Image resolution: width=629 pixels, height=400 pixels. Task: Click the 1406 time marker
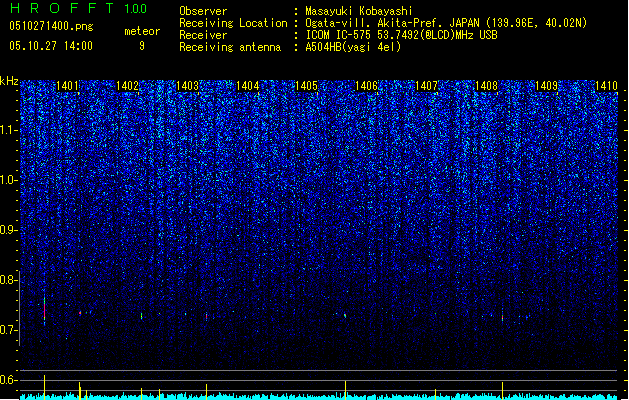point(366,85)
